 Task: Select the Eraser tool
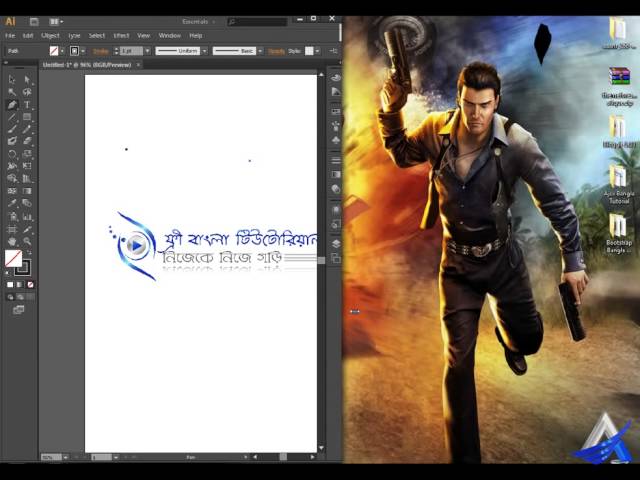click(27, 141)
